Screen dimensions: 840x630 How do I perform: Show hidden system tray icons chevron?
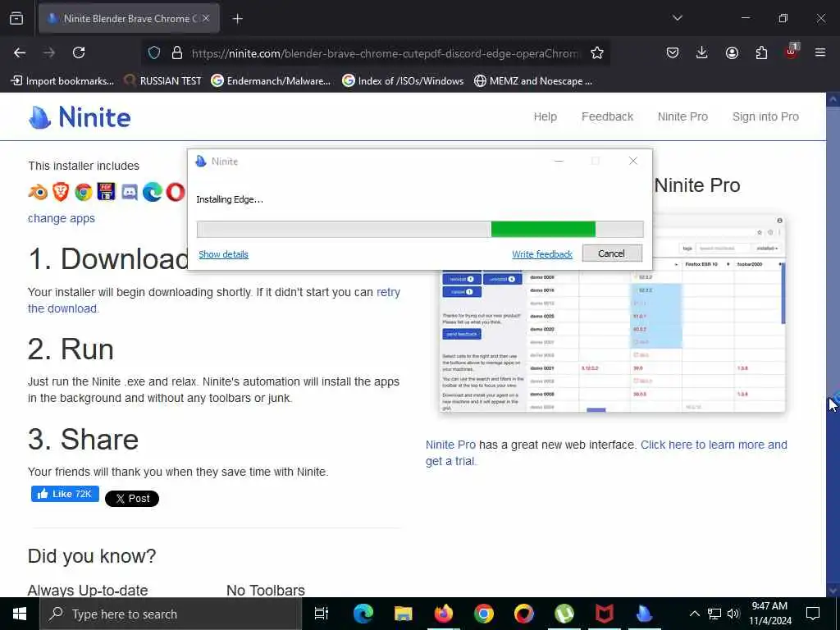click(694, 614)
